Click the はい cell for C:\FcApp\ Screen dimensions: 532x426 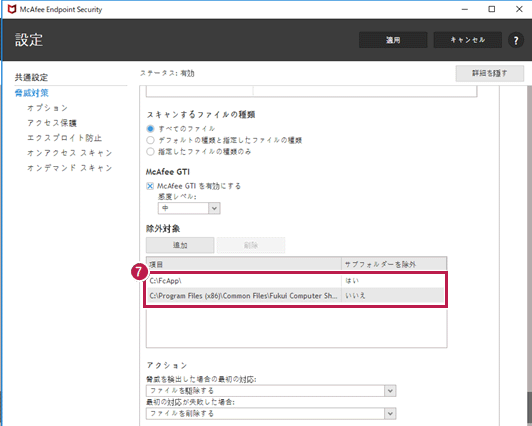[x=393, y=281]
